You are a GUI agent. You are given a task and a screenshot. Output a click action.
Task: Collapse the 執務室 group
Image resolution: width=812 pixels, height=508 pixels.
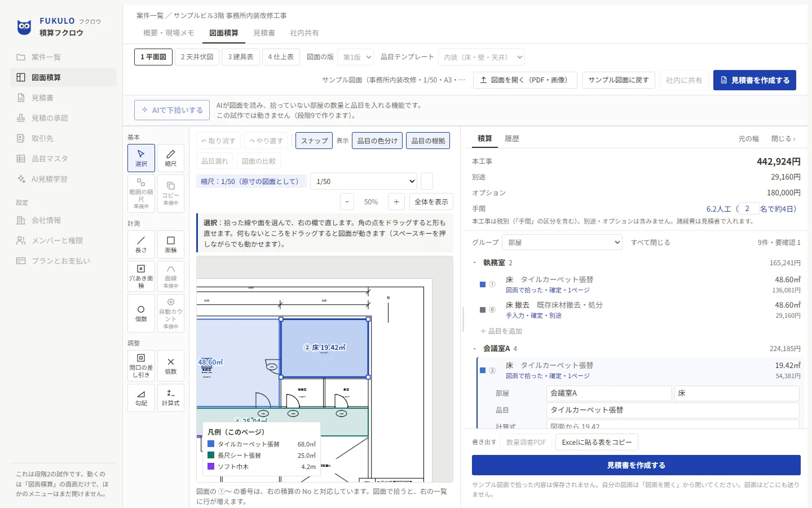pos(475,262)
